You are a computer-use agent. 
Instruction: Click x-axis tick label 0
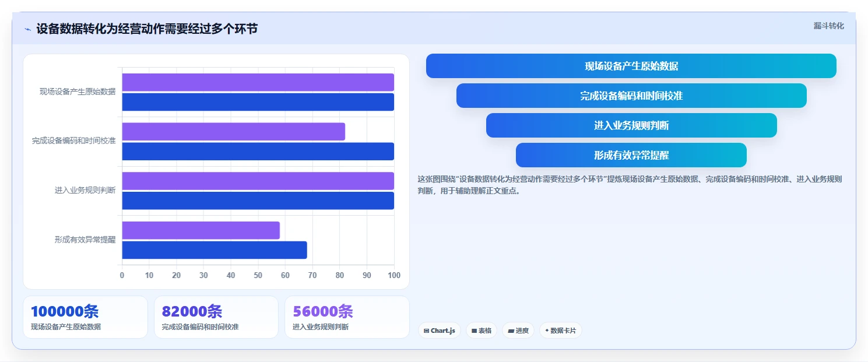(122, 275)
